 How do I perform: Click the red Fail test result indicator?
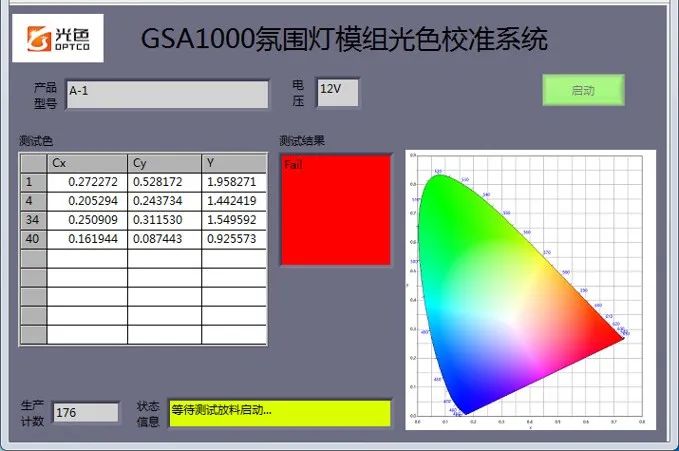click(x=335, y=208)
